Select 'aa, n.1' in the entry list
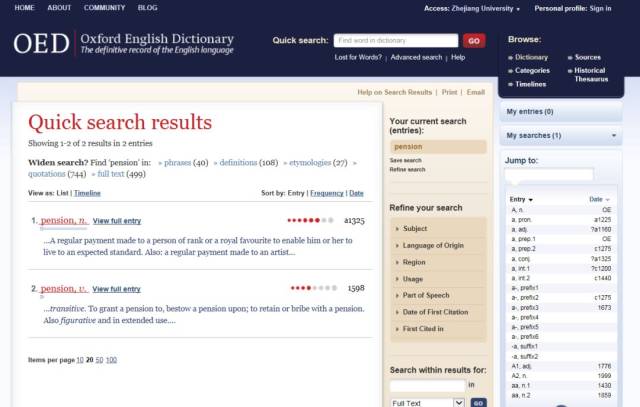640x407 pixels. pyautogui.click(x=561, y=386)
